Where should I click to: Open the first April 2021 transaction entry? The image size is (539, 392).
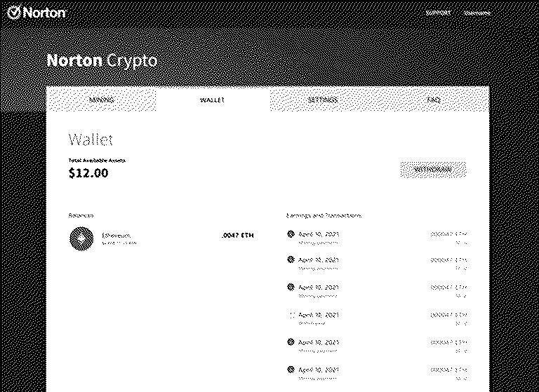(x=377, y=238)
